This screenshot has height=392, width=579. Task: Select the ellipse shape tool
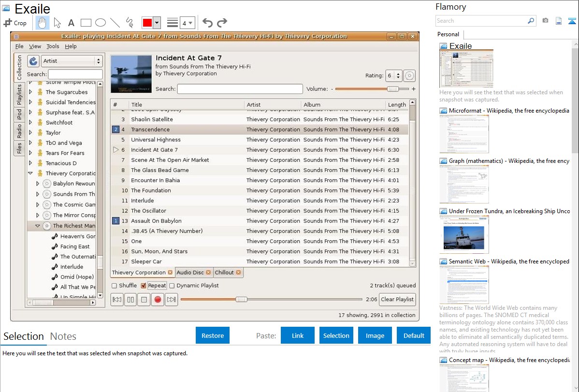coord(101,23)
